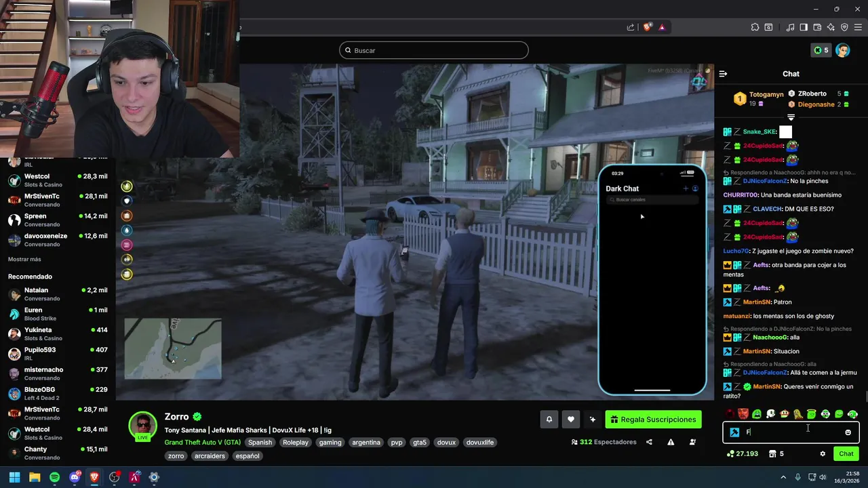Screen dimensions: 868x488
Task: Open Brave Wallet icon
Action: (x=818, y=27)
